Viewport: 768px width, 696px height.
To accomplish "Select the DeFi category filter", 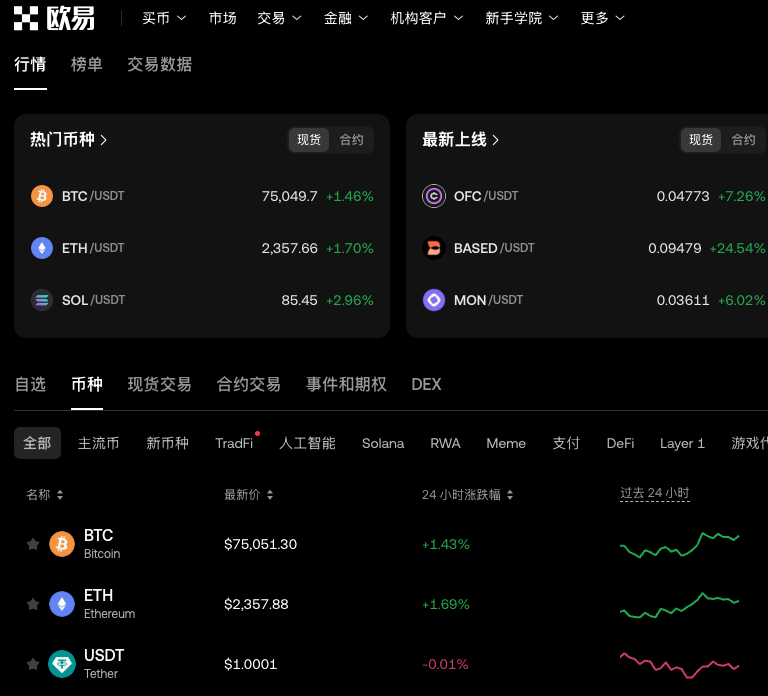I will (x=620, y=443).
